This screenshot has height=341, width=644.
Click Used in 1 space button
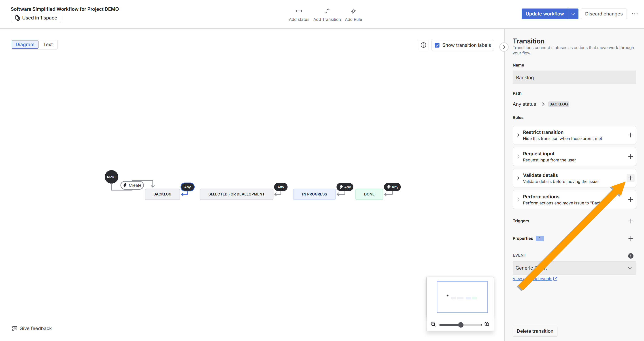[x=36, y=18]
